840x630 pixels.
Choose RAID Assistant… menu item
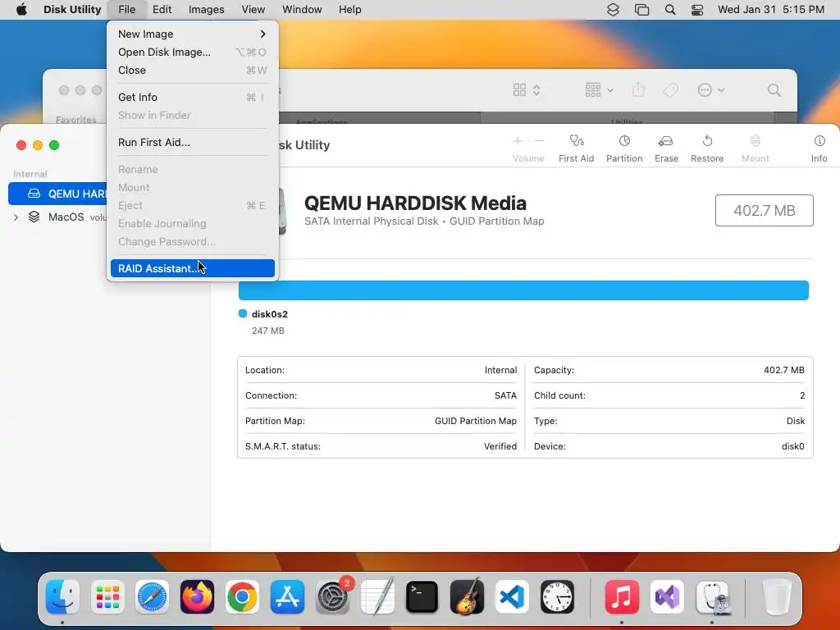click(192, 268)
